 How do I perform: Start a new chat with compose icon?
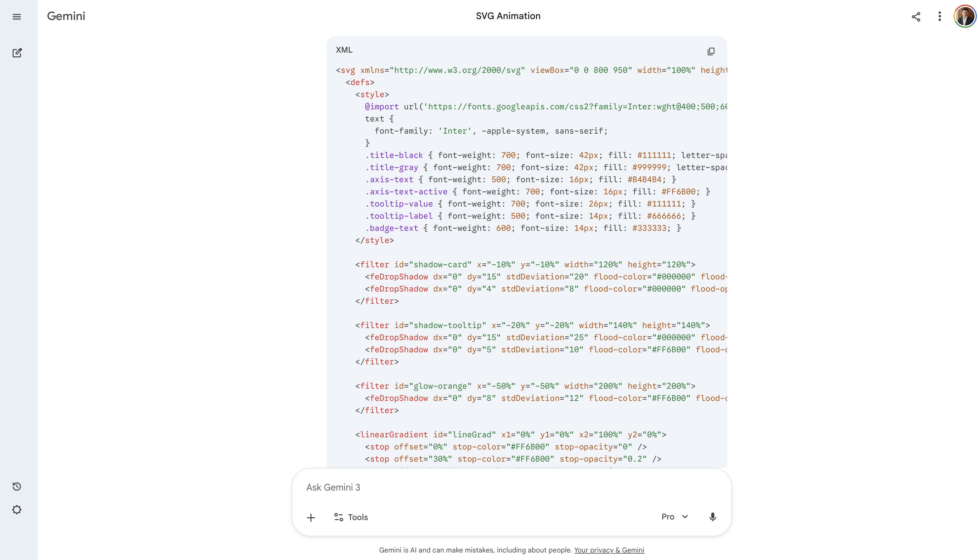click(x=17, y=53)
